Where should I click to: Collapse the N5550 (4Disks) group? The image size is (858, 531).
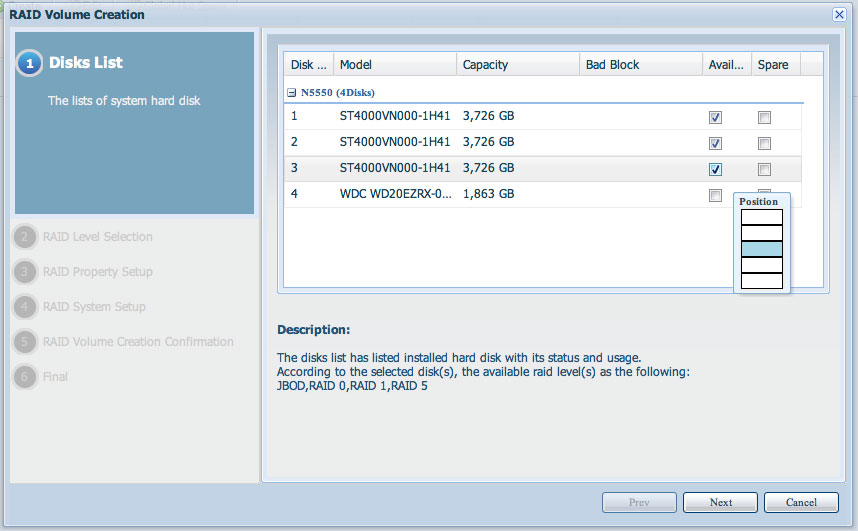click(292, 92)
